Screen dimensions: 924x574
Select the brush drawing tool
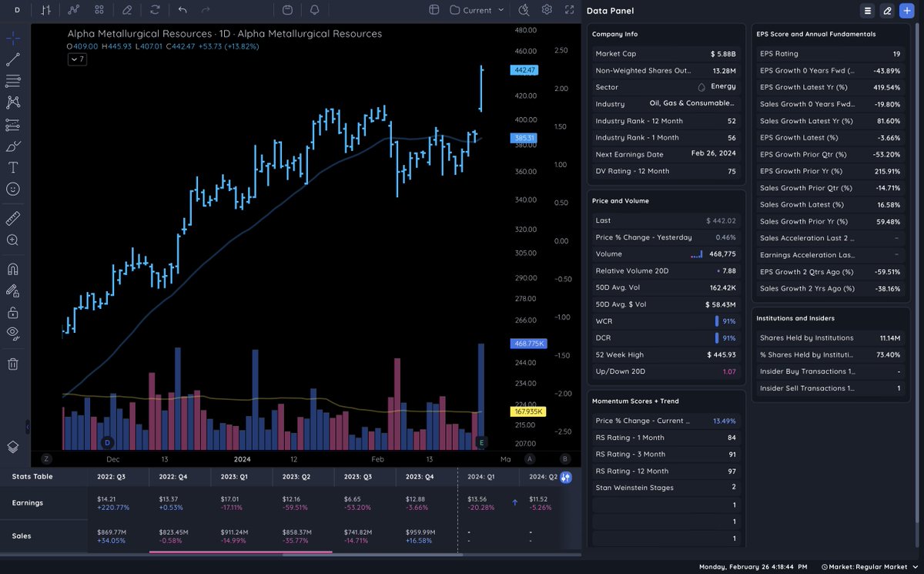[13, 146]
